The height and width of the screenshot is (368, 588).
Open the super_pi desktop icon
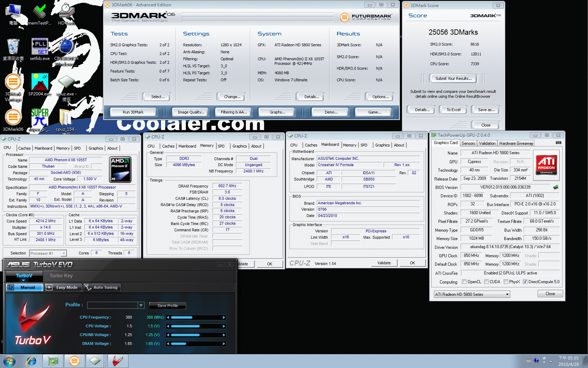pos(40,120)
